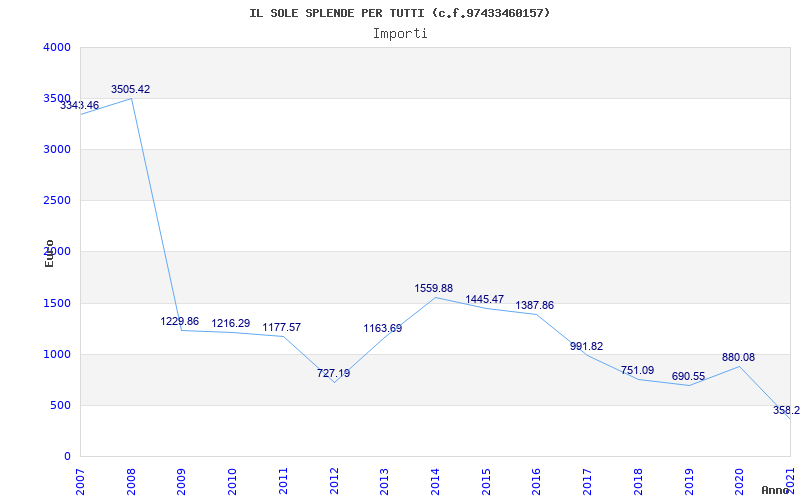Click the y-axis tick 1000
This screenshot has height=500, width=800.
pos(57,355)
